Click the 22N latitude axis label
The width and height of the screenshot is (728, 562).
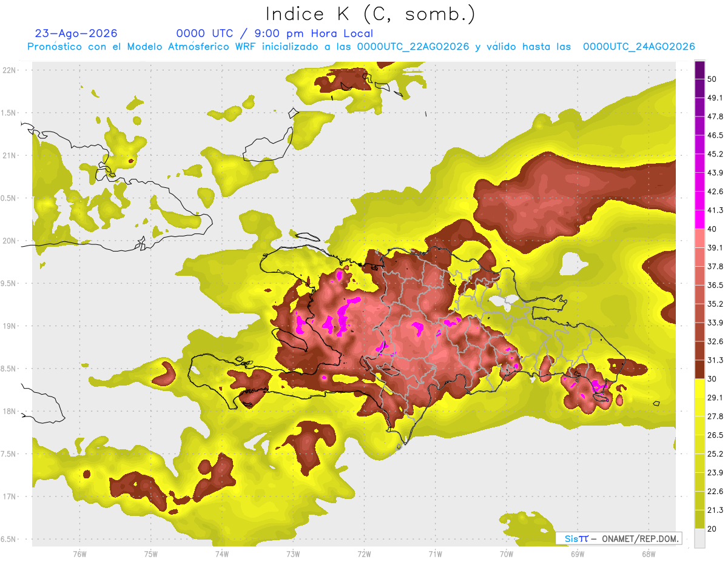point(9,70)
